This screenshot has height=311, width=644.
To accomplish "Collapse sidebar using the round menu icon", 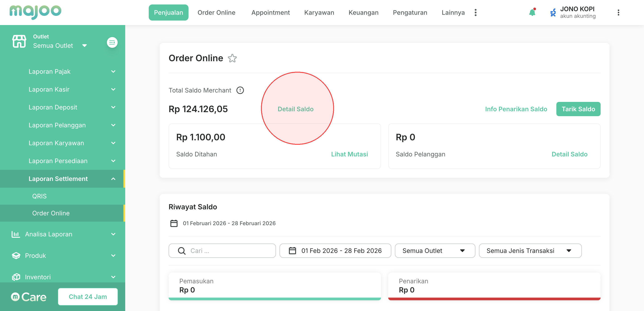I will pyautogui.click(x=112, y=42).
